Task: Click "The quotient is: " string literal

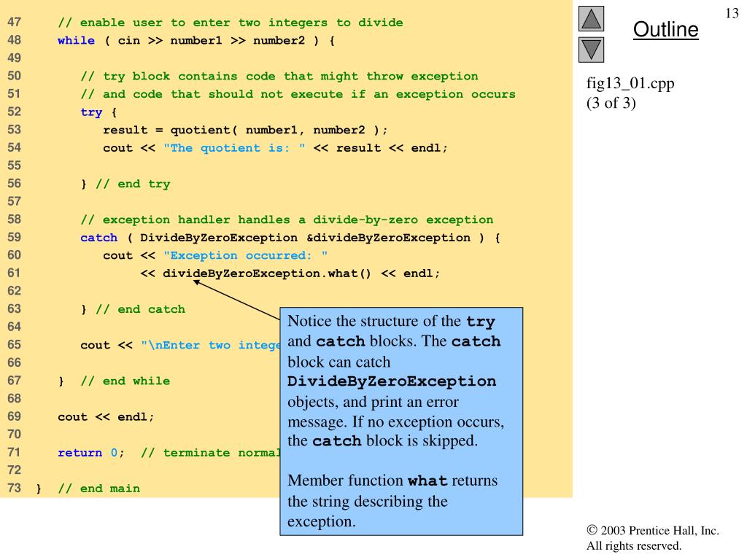Action: pyautogui.click(x=234, y=148)
